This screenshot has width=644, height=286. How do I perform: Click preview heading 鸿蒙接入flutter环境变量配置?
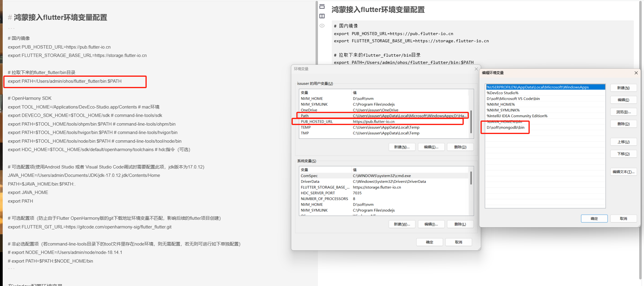(x=378, y=10)
